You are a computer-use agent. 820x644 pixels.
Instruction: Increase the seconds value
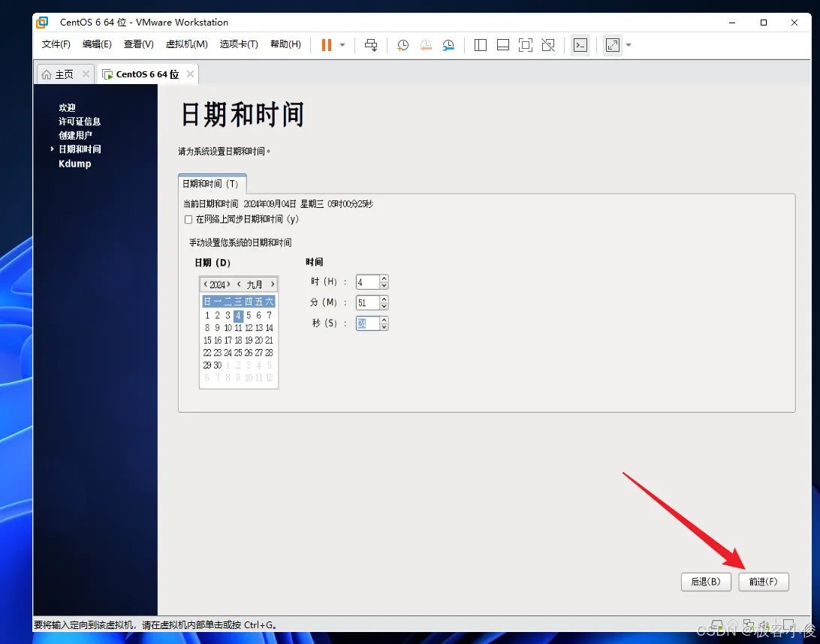click(384, 320)
